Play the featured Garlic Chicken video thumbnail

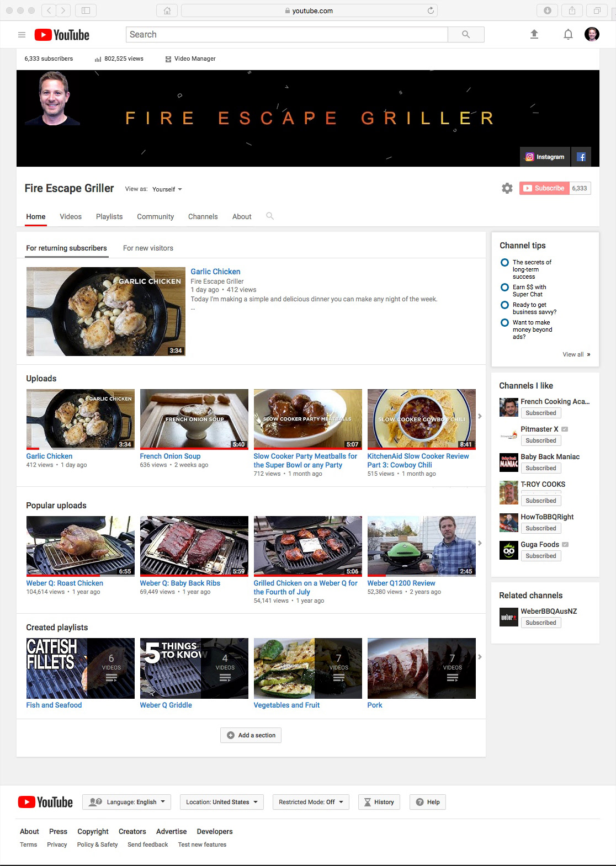point(106,312)
